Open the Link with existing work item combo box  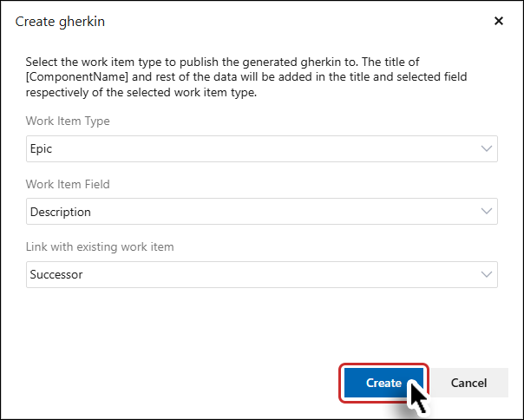(262, 274)
